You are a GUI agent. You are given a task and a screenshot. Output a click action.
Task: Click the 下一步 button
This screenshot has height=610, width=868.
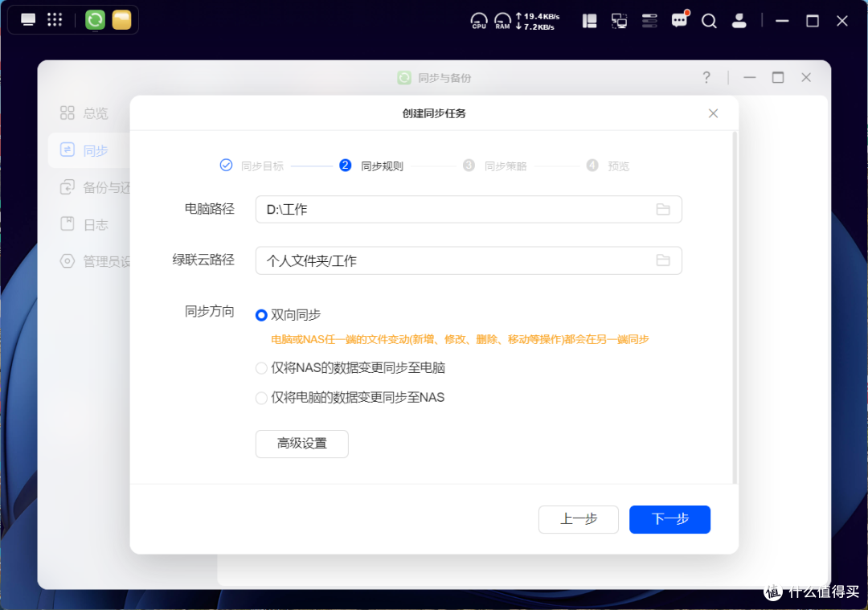pyautogui.click(x=669, y=519)
